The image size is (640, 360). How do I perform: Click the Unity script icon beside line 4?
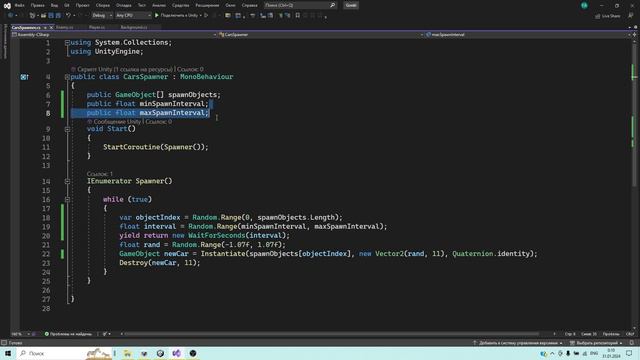(24, 77)
